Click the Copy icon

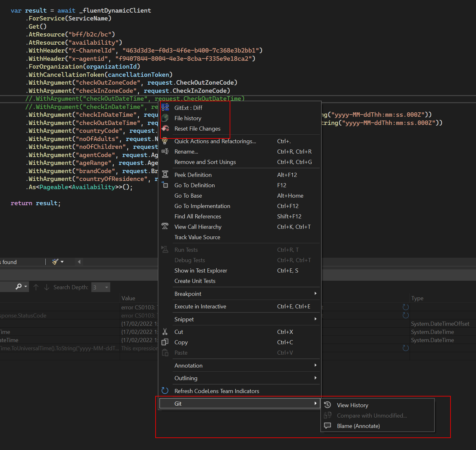[x=165, y=342]
